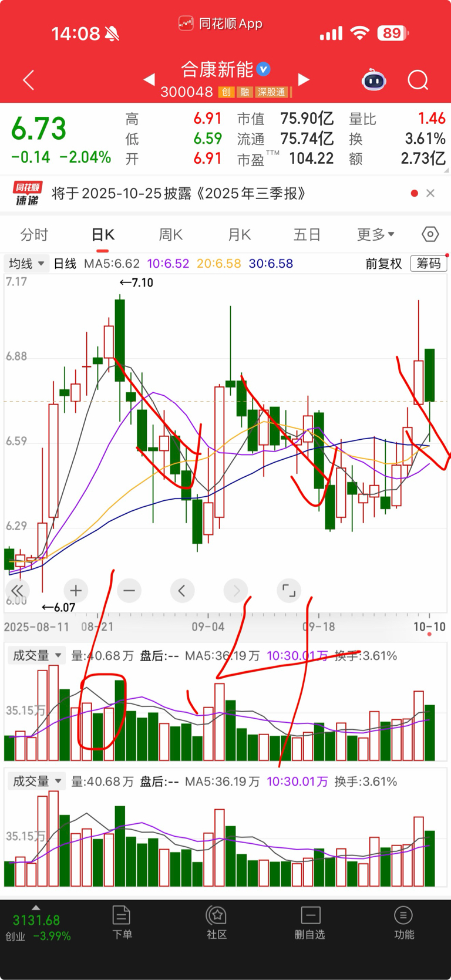Go back with the top-left arrow
Screen dimensions: 451x980
click(28, 80)
